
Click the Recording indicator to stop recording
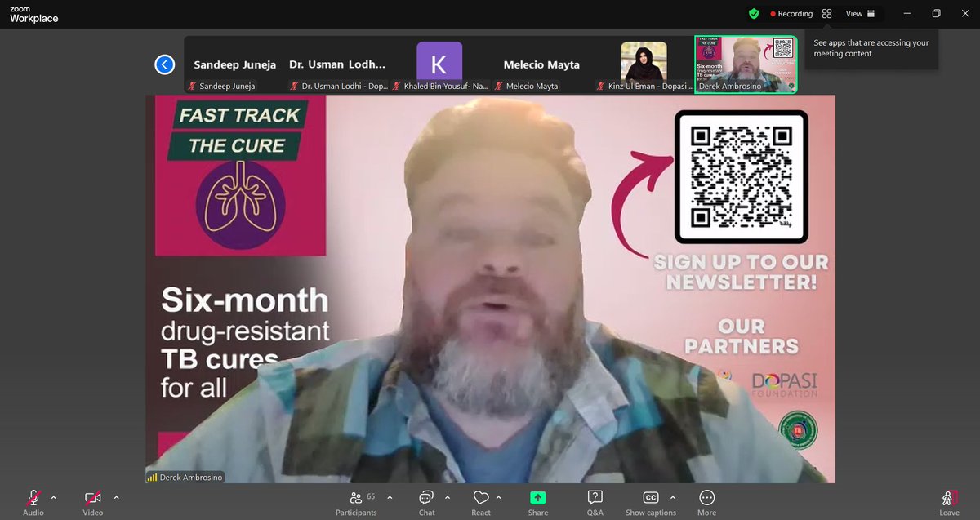(x=792, y=13)
